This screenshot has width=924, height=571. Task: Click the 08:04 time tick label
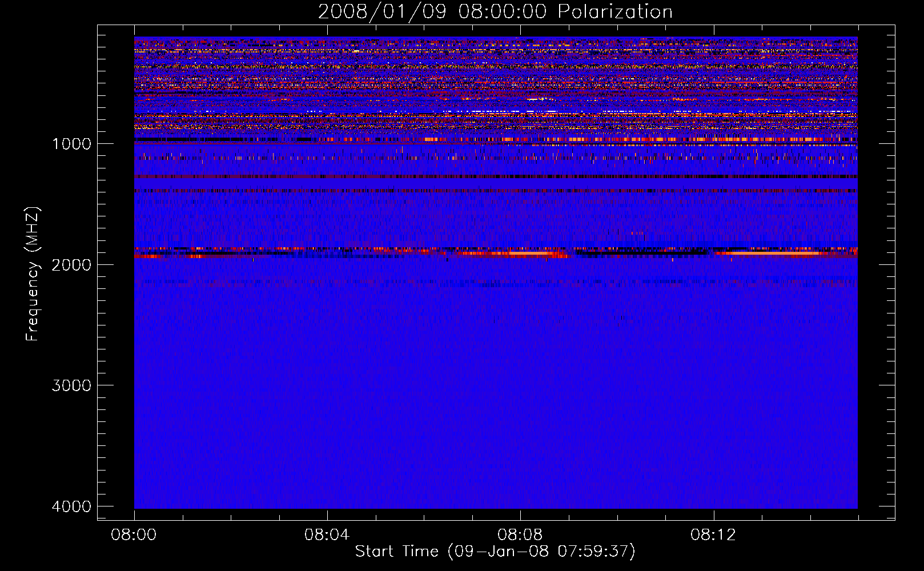coord(327,535)
